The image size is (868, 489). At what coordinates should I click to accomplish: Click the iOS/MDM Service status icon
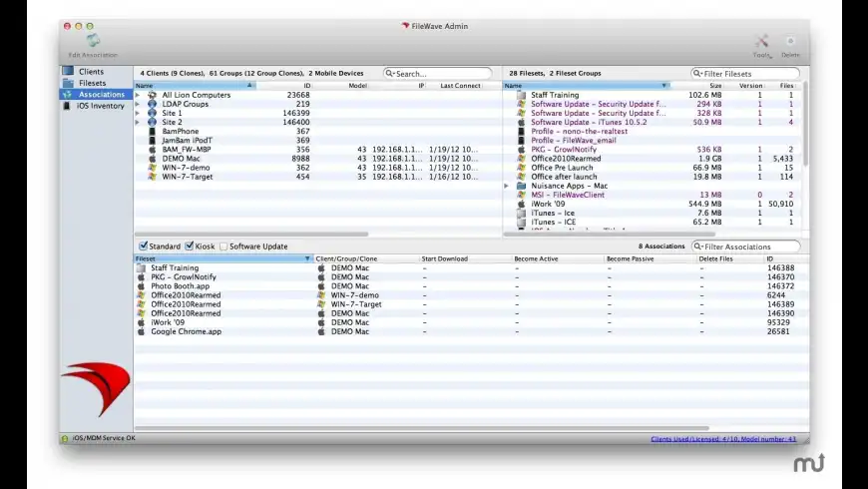click(65, 439)
